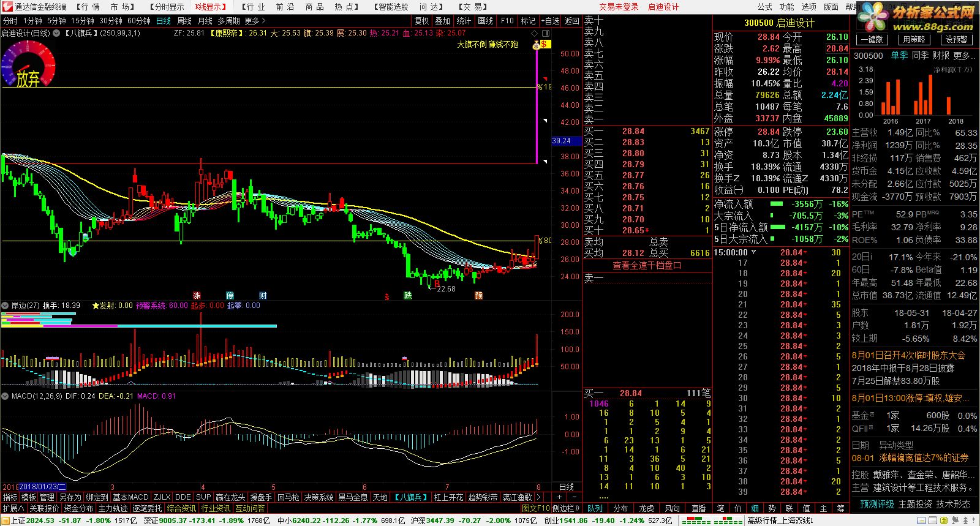The image size is (980, 526).
Task: Switch to 1分钟 period
Action: click(32, 21)
